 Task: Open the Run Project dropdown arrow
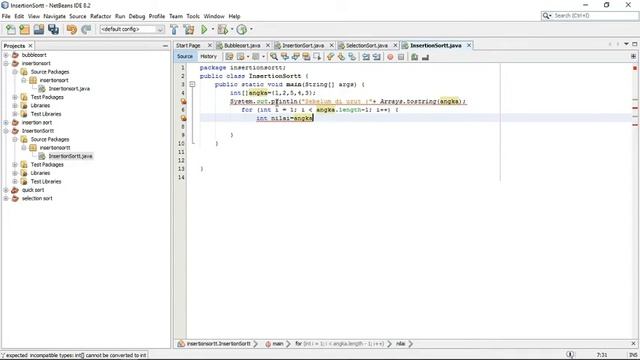[x=212, y=29]
